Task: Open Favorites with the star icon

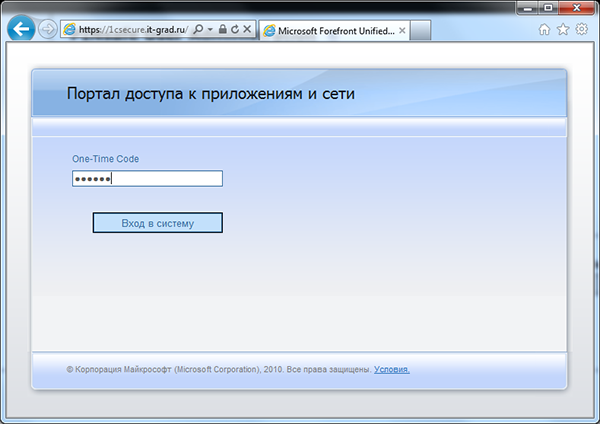Action: (563, 29)
